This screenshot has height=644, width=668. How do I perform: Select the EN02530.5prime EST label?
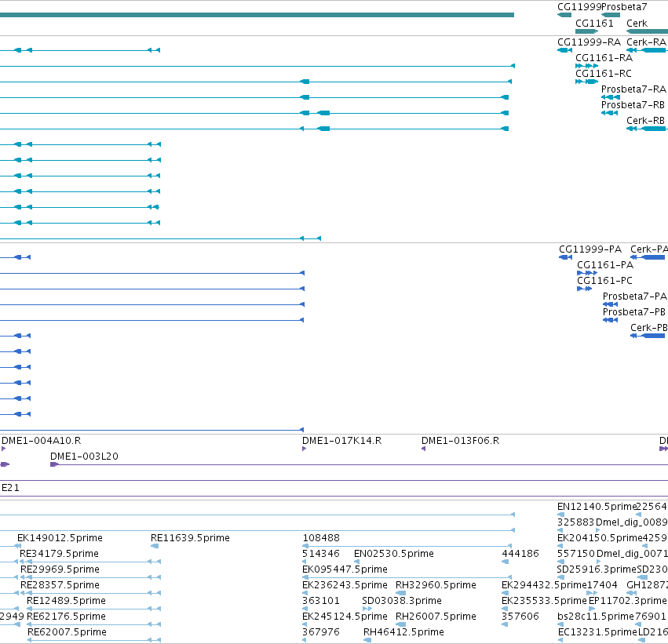click(x=394, y=554)
